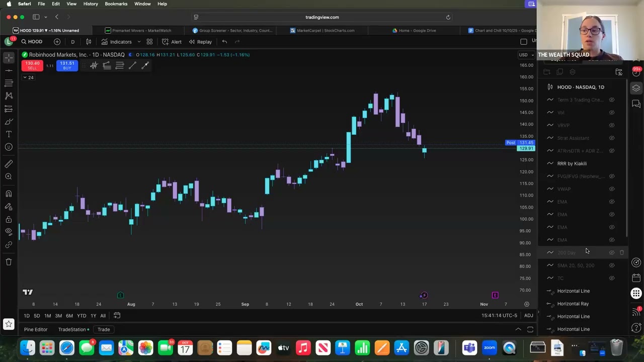This screenshot has width=644, height=362.
Task: Undo the last chart action
Action: [x=224, y=42]
